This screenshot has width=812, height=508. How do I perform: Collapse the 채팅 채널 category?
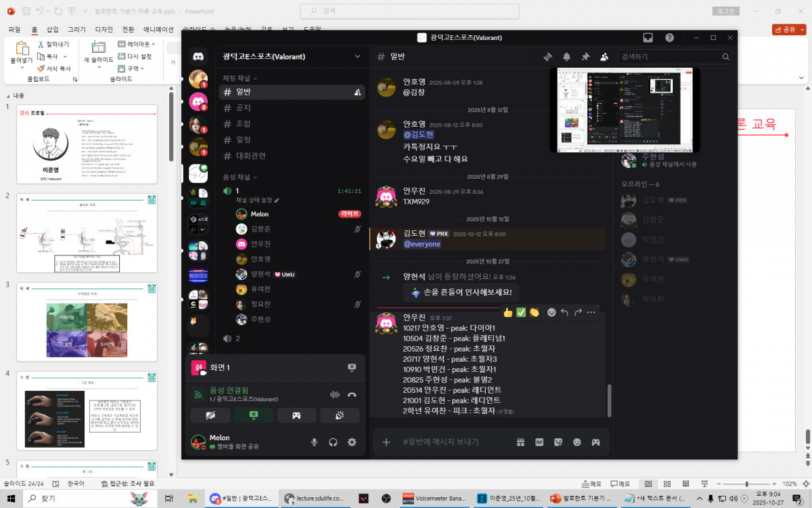[240, 79]
